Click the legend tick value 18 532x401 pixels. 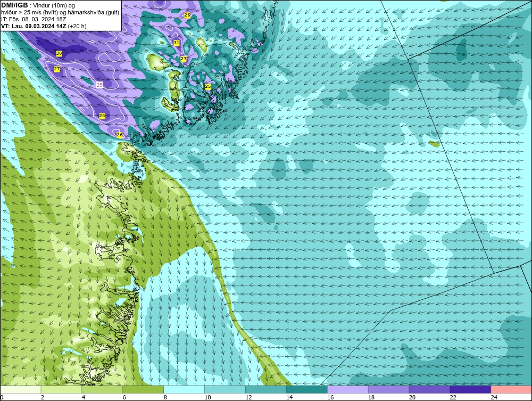tap(371, 397)
